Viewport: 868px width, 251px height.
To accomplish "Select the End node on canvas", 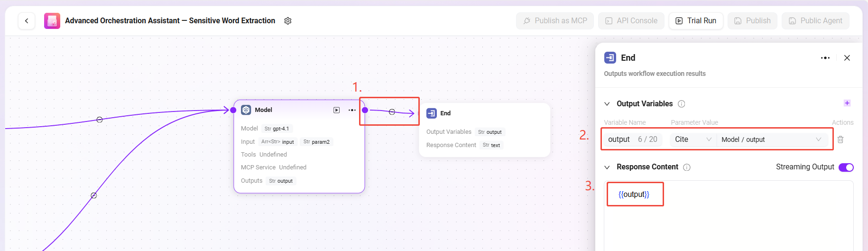I will point(484,113).
